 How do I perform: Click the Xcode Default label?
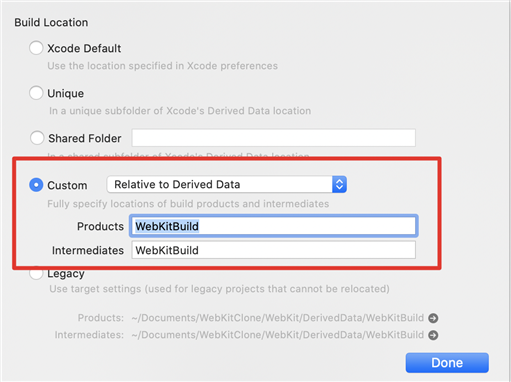(x=84, y=48)
